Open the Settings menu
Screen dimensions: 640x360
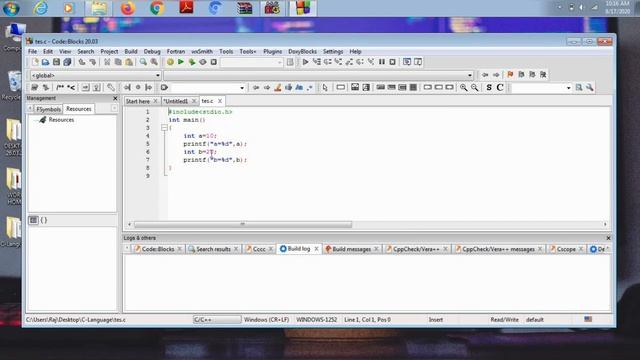pos(333,51)
